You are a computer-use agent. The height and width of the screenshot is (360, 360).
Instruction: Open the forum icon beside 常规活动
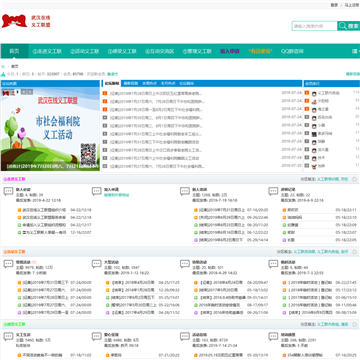8,264
